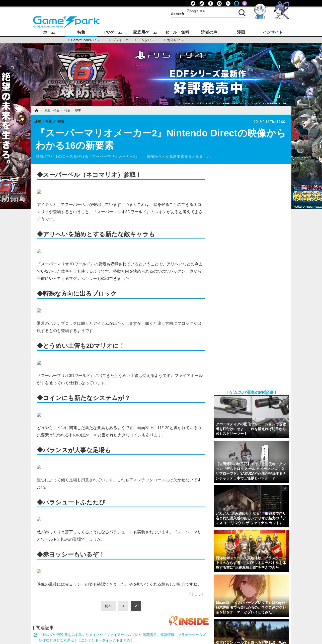The image size is (322, 644).
Task: Click broken image under スーパーベル heading
Action: point(39,192)
